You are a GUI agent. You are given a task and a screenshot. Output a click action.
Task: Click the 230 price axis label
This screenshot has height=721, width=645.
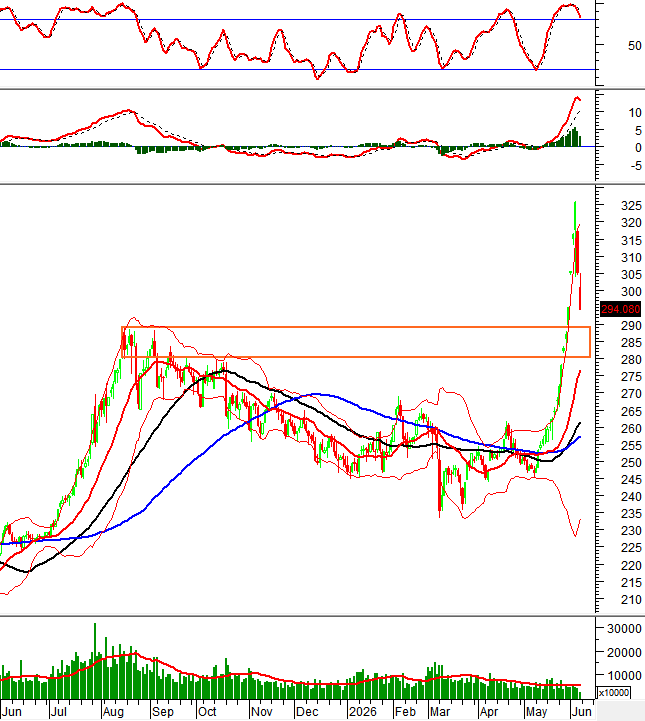(631, 531)
